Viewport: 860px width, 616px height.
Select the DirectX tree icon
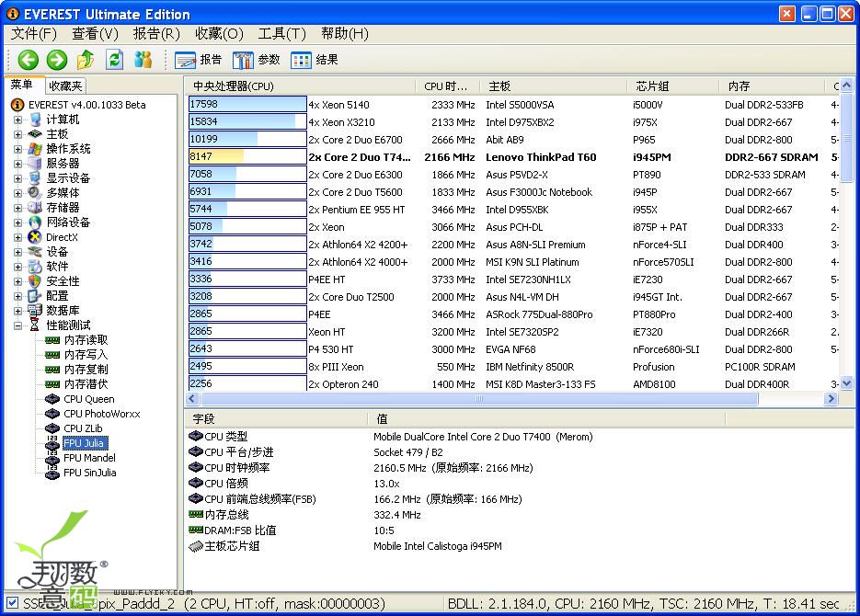tap(35, 237)
